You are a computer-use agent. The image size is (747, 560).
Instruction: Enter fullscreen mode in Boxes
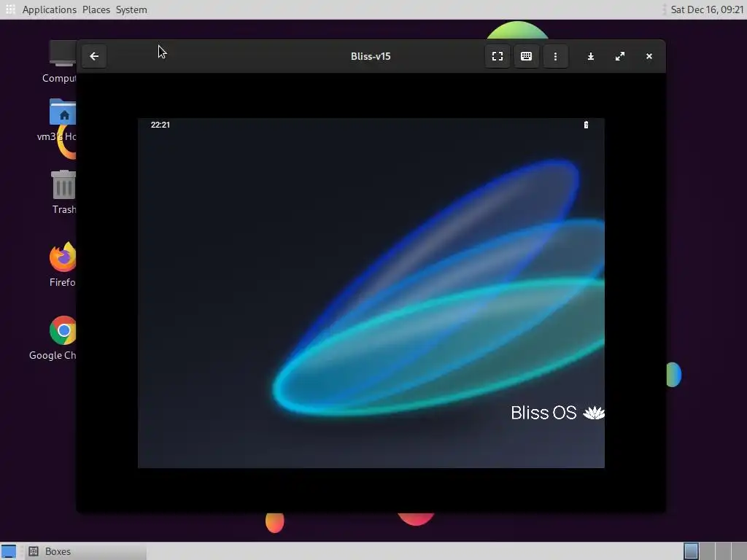[497, 56]
